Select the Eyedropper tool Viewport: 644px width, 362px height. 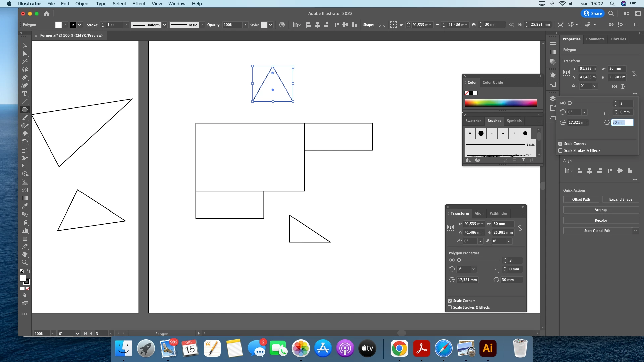pyautogui.click(x=25, y=206)
